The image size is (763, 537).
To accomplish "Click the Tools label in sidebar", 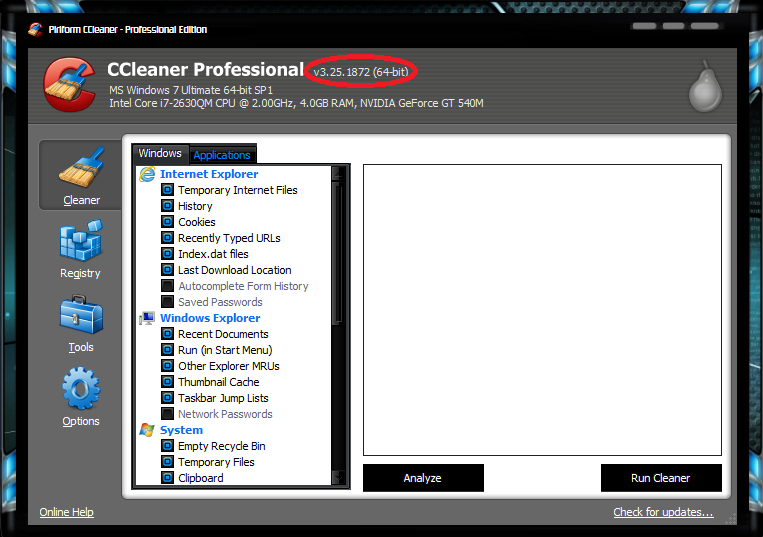I will (x=81, y=347).
